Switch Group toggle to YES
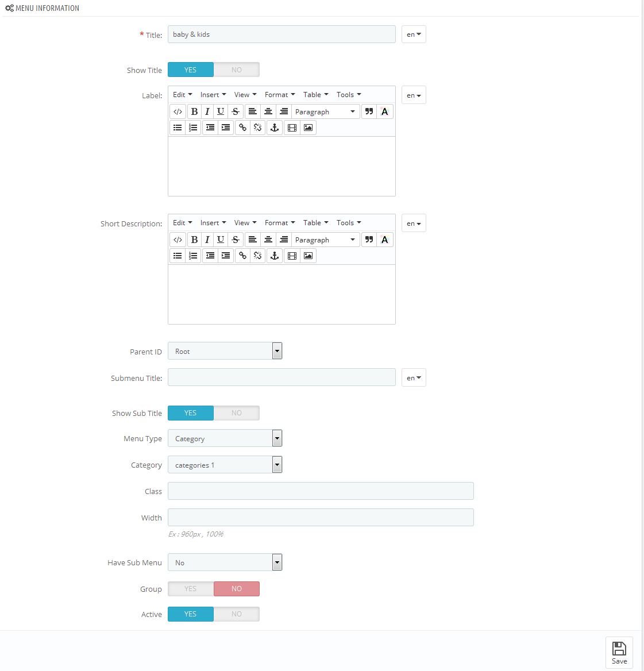644x671 pixels. click(x=190, y=589)
